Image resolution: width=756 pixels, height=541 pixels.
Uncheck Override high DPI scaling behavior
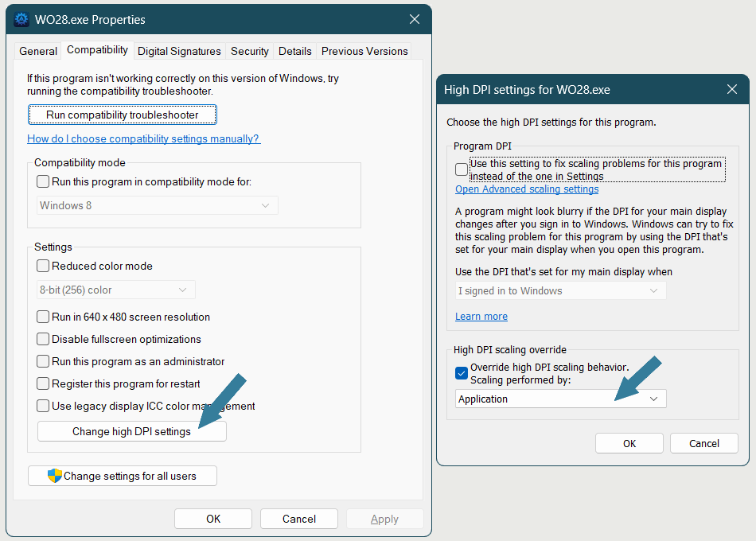tap(462, 373)
